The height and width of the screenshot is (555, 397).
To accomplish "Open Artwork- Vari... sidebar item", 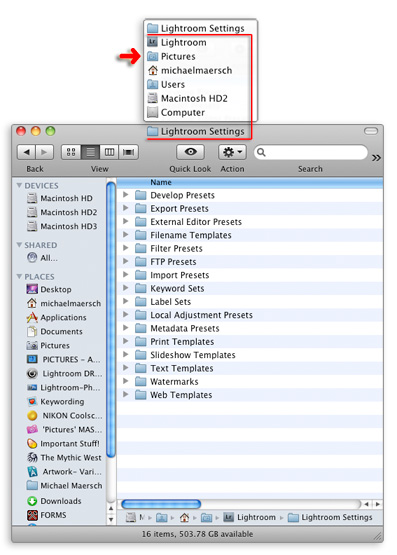I will (64, 472).
